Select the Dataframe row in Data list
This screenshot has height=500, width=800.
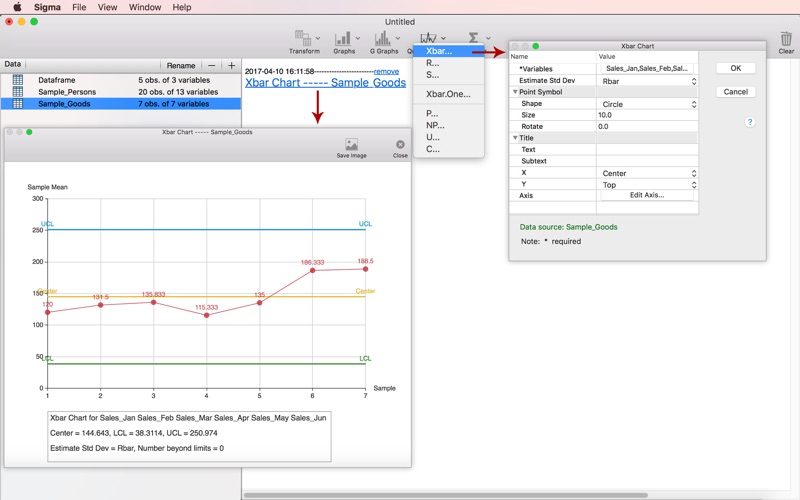point(120,80)
